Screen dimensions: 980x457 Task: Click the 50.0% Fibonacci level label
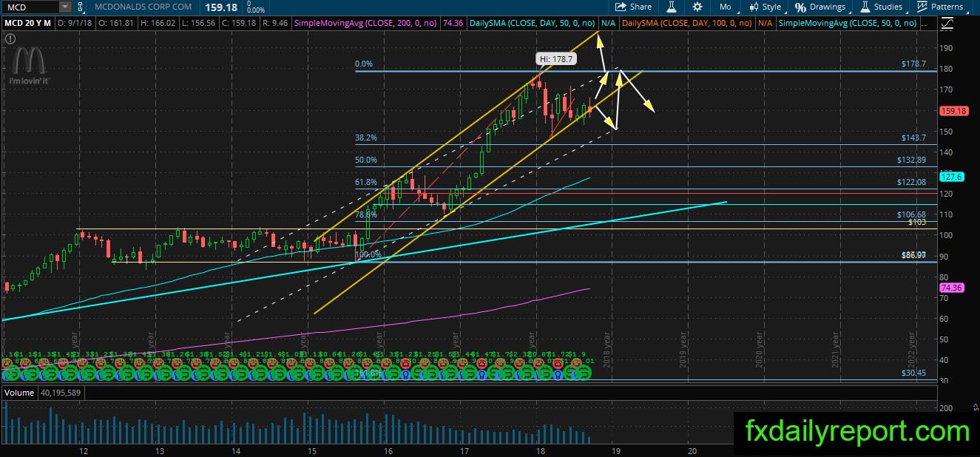[366, 160]
